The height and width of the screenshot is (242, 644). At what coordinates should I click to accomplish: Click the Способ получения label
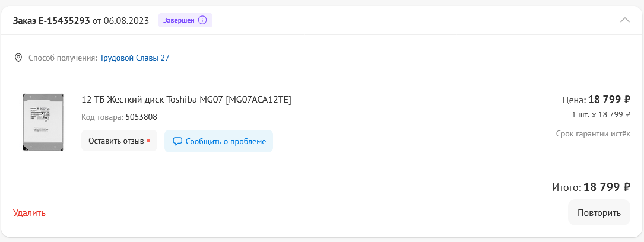point(63,58)
